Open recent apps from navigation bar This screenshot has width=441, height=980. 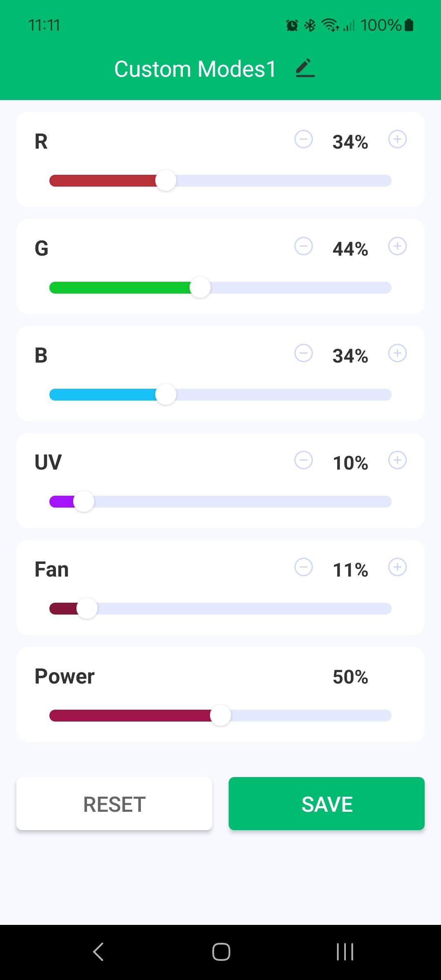click(x=345, y=952)
